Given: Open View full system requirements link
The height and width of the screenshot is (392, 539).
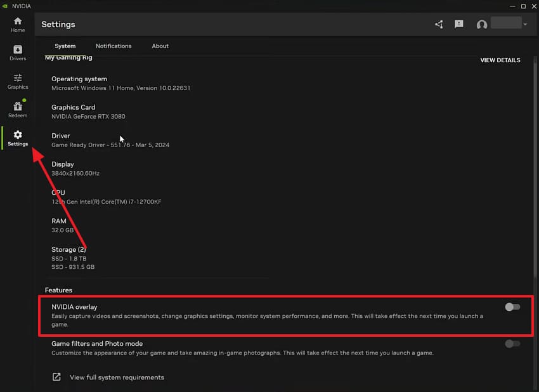Looking at the screenshot, I should (x=117, y=377).
